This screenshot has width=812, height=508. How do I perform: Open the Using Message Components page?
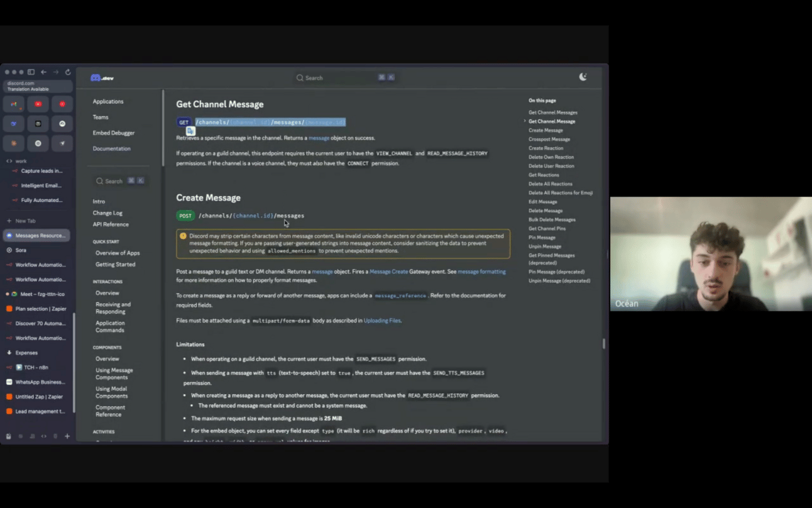coord(114,373)
